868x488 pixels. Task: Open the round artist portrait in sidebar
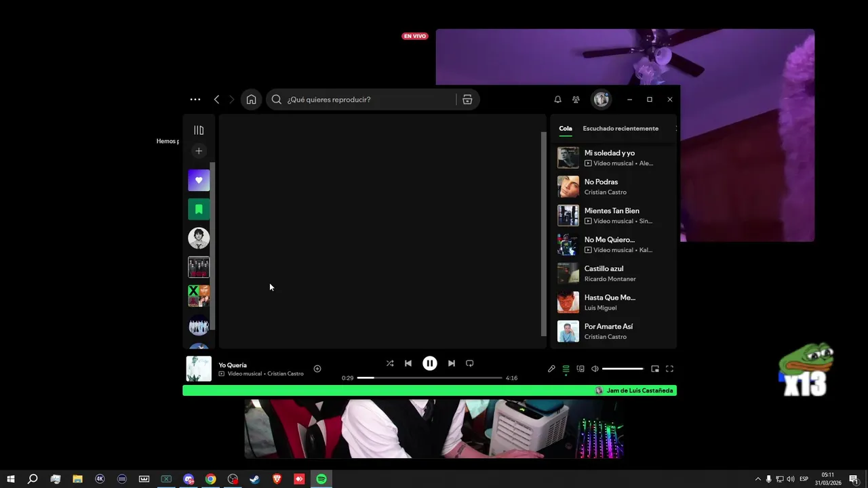pos(199,238)
